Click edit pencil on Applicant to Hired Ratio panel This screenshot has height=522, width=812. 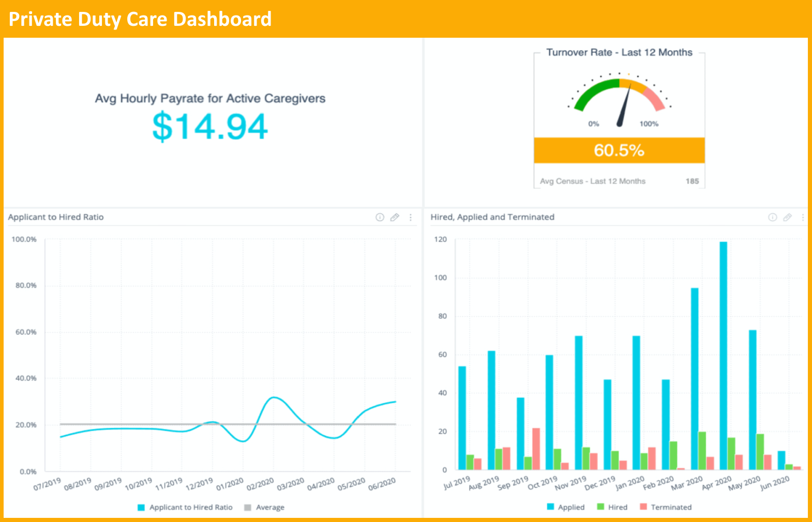point(395,218)
